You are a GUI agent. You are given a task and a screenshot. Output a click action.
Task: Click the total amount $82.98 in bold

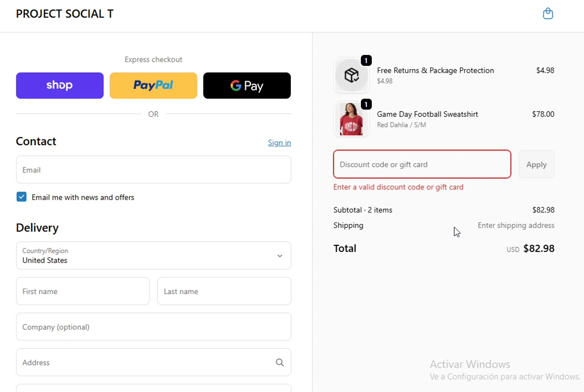click(539, 248)
